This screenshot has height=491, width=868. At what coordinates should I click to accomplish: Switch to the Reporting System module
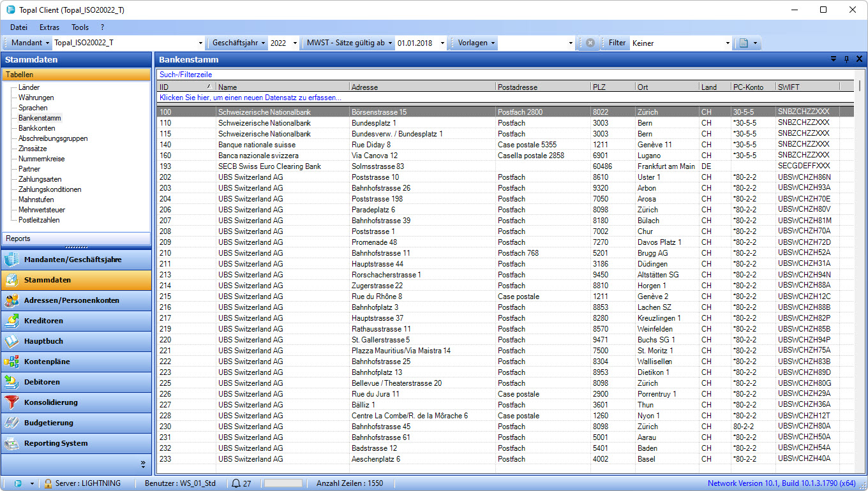click(76, 443)
